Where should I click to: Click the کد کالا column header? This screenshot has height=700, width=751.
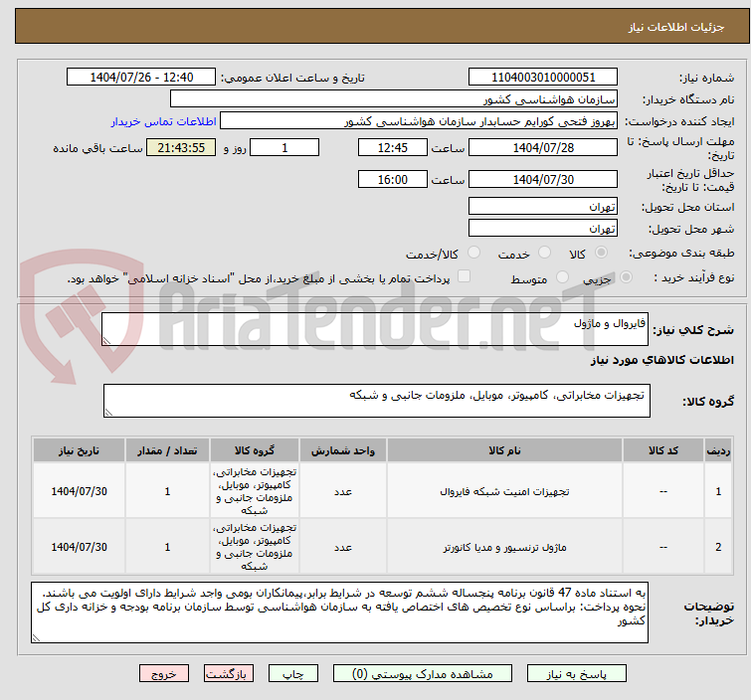tap(663, 450)
